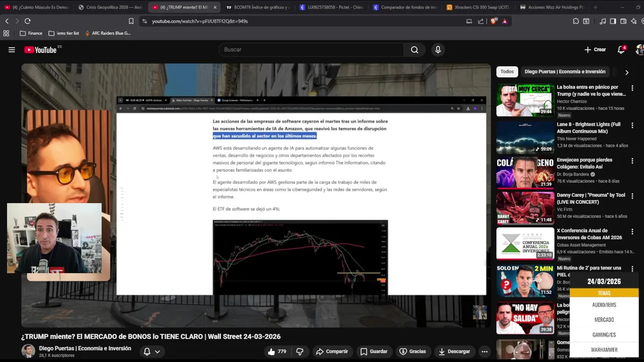The image size is (644, 362).
Task: Switch to 'Crisis Geopolítica 2026' tab
Action: pyautogui.click(x=111, y=7)
